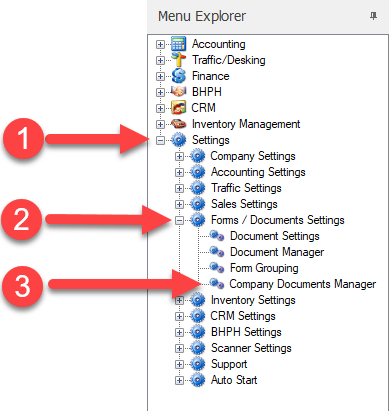
Task: Select the Support entry
Action: [229, 364]
